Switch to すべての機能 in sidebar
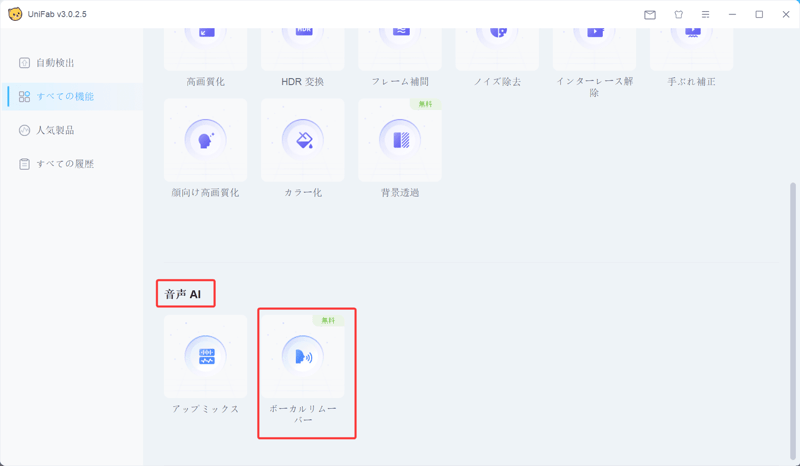800x466 pixels. coord(72,96)
